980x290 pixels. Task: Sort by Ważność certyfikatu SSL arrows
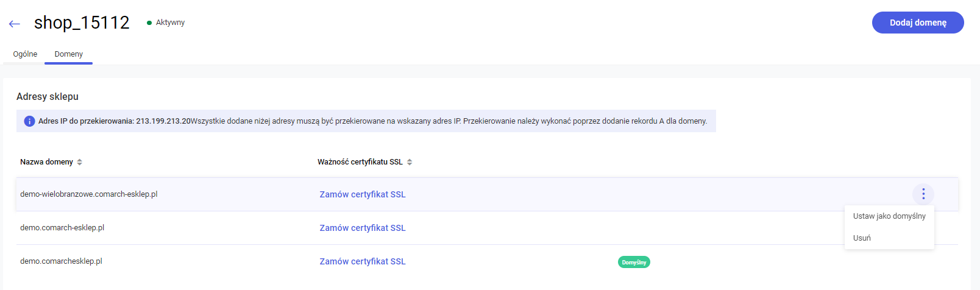tap(410, 162)
